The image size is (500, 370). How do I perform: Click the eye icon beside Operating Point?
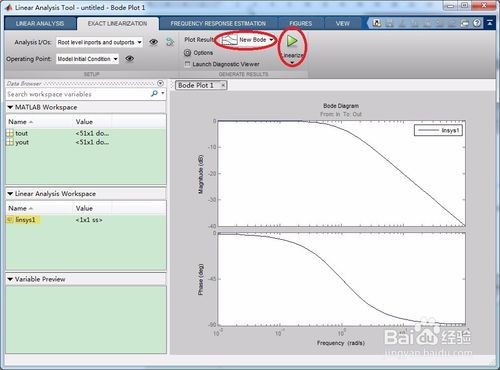point(130,59)
